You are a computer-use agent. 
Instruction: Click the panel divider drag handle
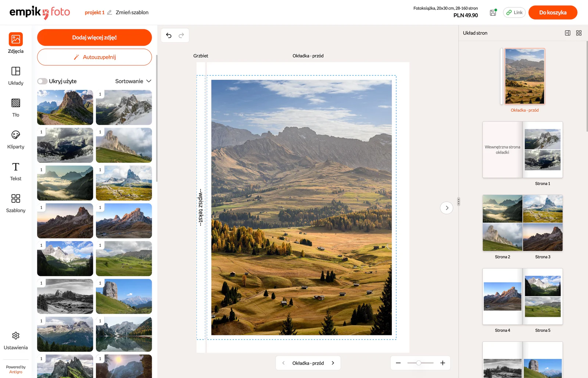(459, 201)
